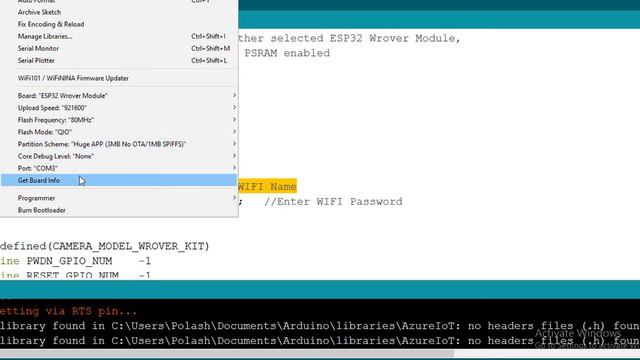The height and width of the screenshot is (360, 640).
Task: Expand Core Debug Level "None" submenu
Action: point(119,156)
